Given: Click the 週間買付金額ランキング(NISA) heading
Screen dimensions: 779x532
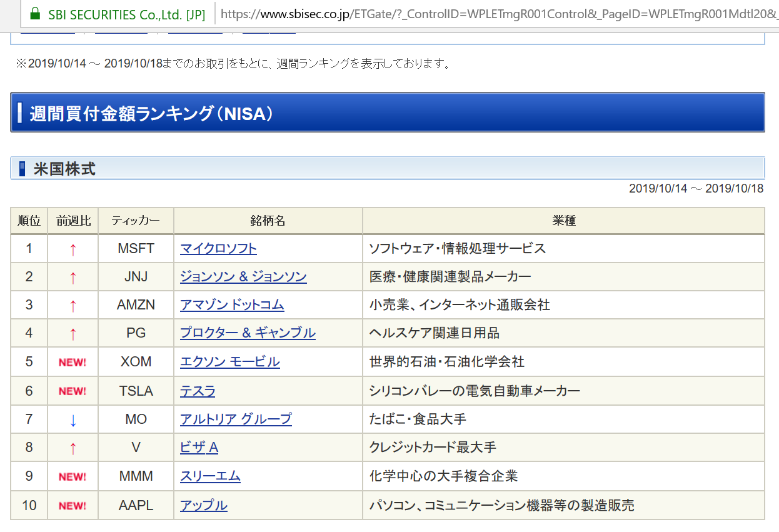Looking at the screenshot, I should pos(152,114).
